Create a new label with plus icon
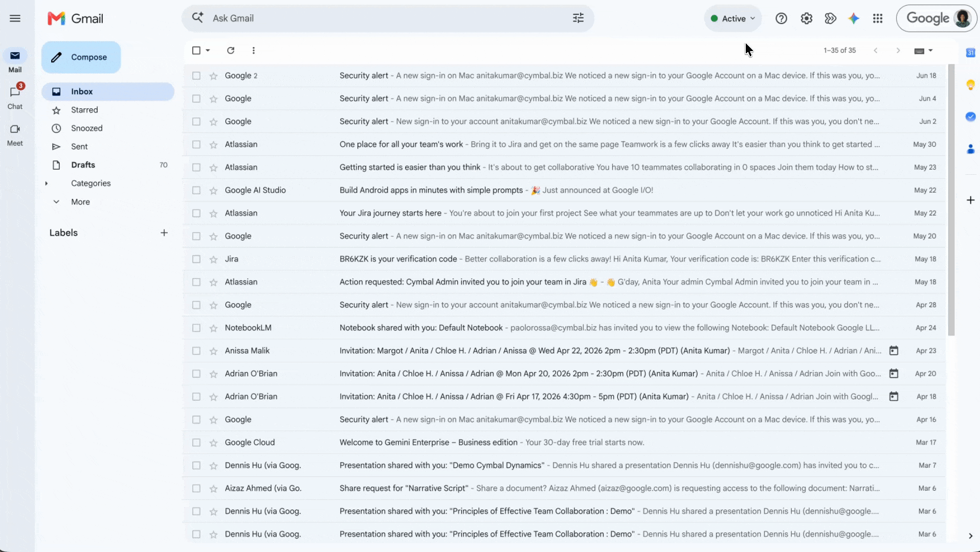The image size is (980, 552). [x=164, y=233]
